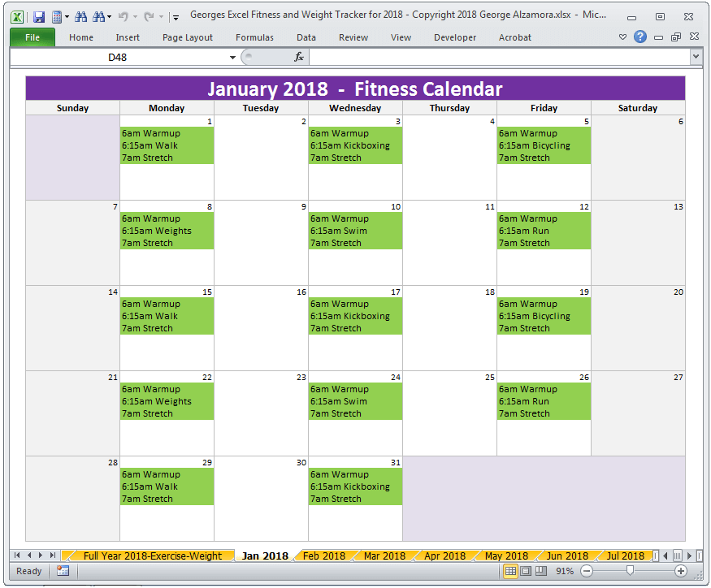Close the workbook with the ribbon X
Viewport: 711px width, 588px height.
pos(694,37)
